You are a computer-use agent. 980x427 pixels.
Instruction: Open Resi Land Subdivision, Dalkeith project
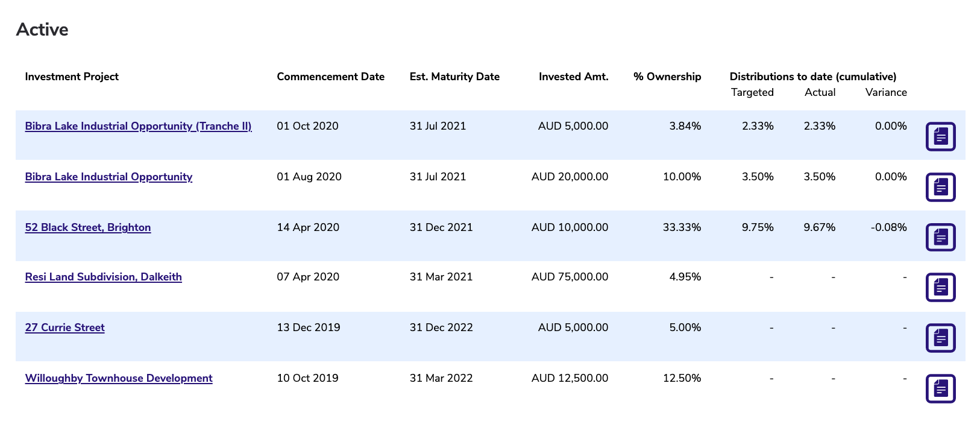click(x=103, y=277)
